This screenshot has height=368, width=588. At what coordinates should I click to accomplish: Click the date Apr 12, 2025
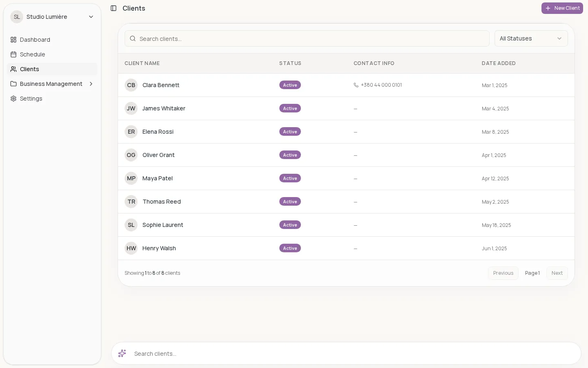[495, 179]
